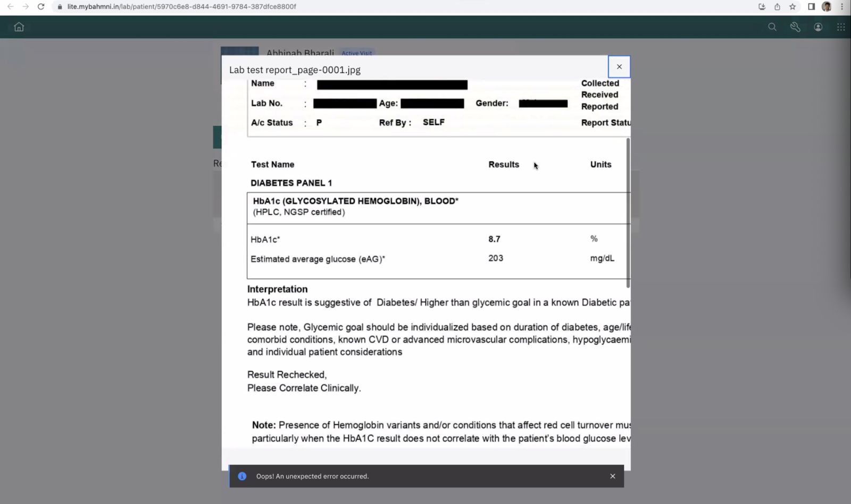Viewport: 851px width, 504px height.
Task: Click the install app icon in address bar
Action: pyautogui.click(x=762, y=7)
